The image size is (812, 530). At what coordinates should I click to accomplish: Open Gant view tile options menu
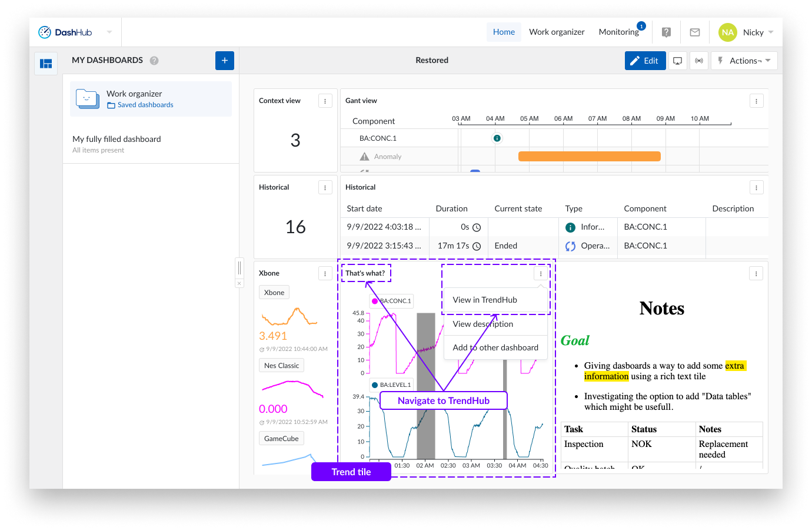[756, 101]
